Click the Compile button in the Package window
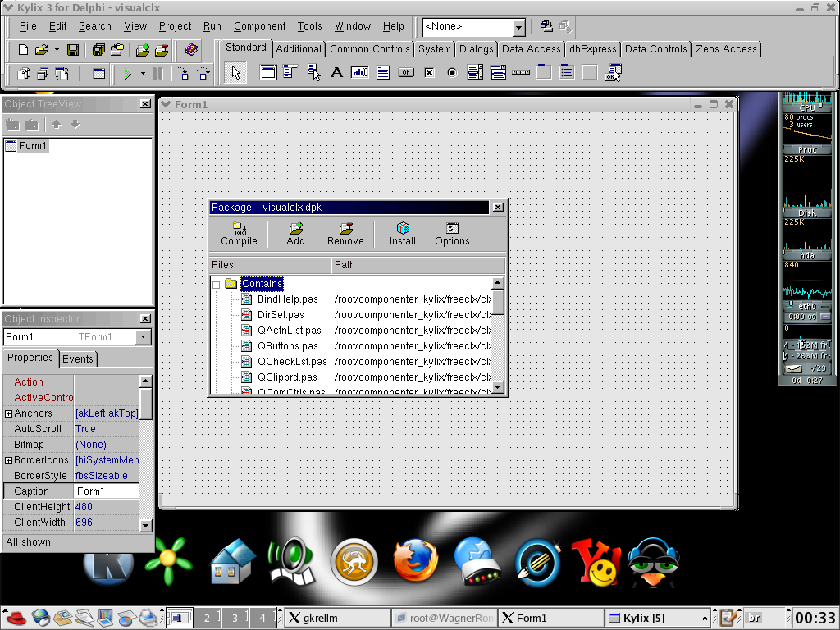840x630 pixels. coord(239,234)
